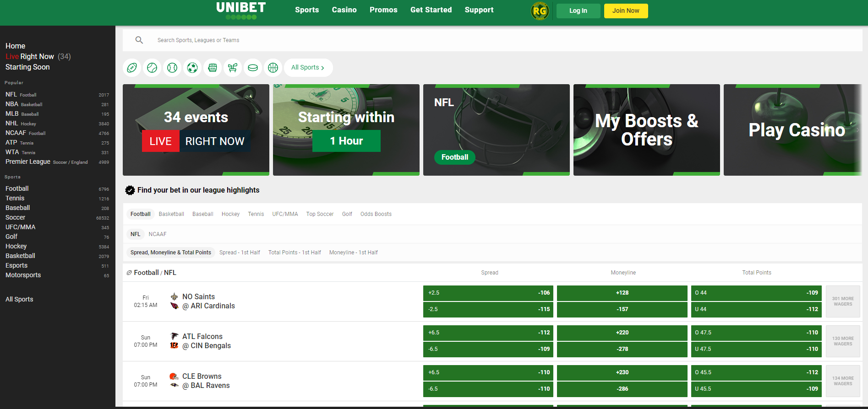Bet Under 45.5 total points at -109
Image resolution: width=868 pixels, height=409 pixels.
pyautogui.click(x=756, y=389)
